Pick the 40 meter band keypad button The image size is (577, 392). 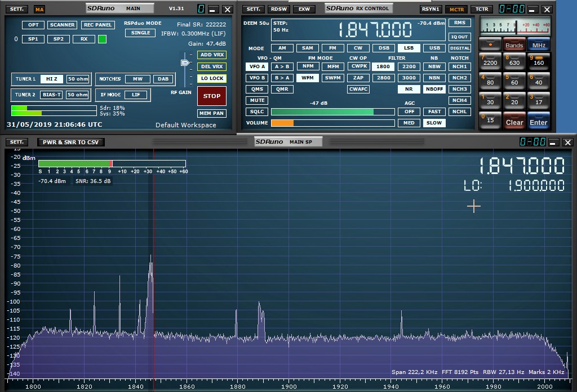538,81
